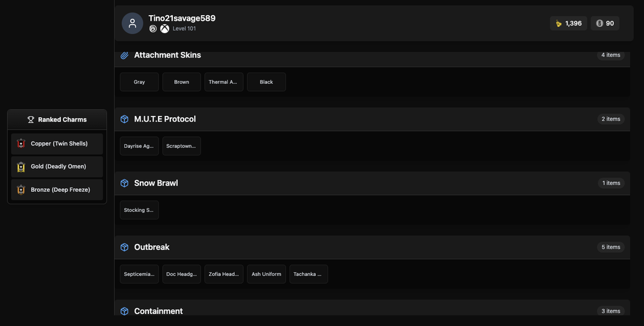Click the Stocking item in Snow Brawl
The width and height of the screenshot is (644, 326).
tap(139, 210)
